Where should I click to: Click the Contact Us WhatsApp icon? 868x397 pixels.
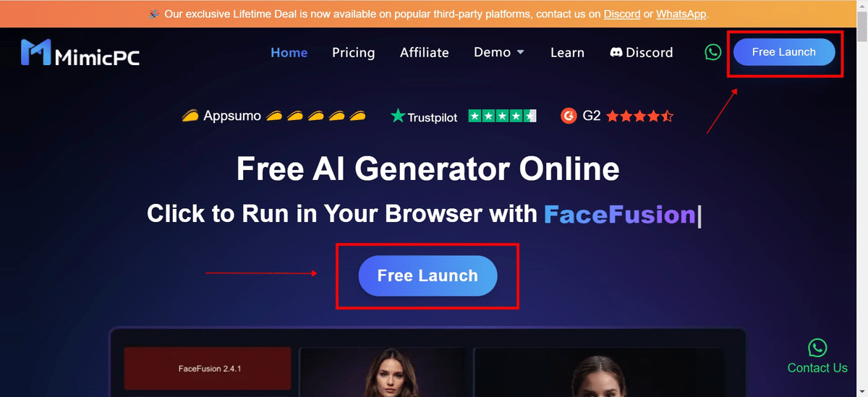coord(817,348)
